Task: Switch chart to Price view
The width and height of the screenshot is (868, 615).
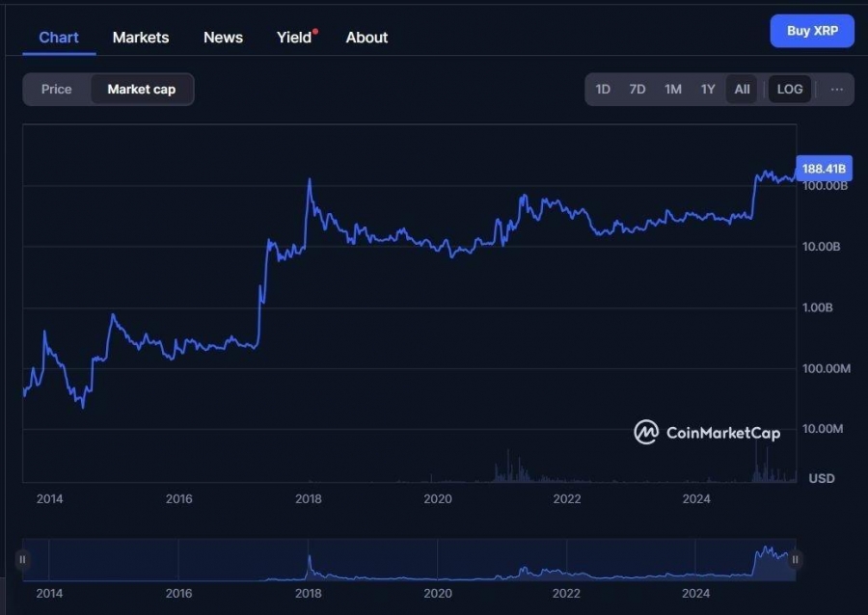Action: tap(57, 89)
